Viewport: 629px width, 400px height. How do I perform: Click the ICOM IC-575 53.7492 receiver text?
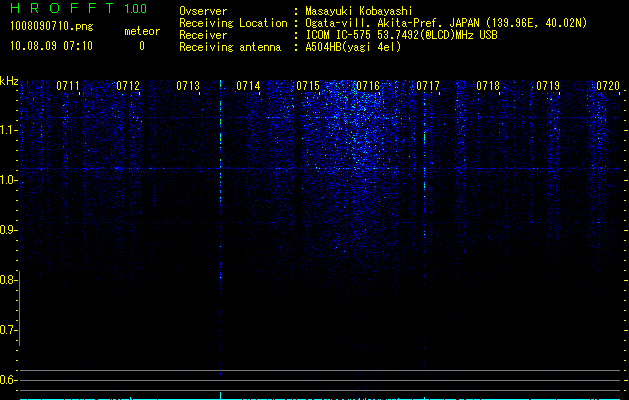point(401,35)
